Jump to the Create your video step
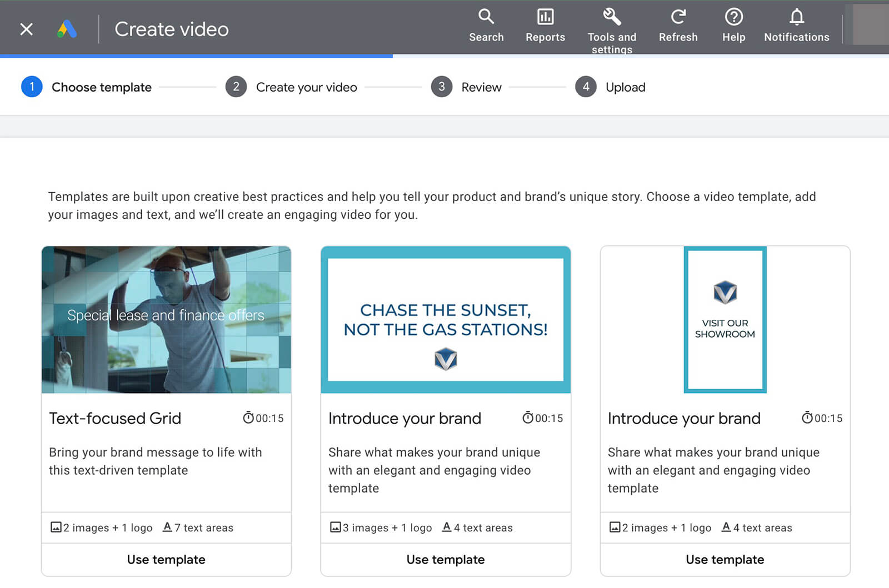 point(292,87)
